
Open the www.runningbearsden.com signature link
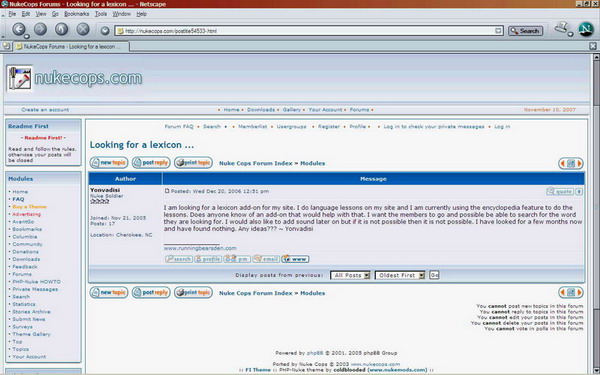point(200,248)
